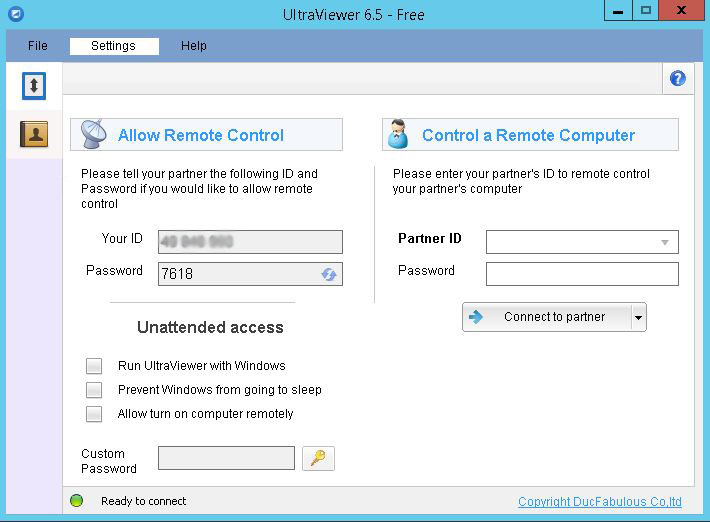Viewport: 710px width, 522px height.
Task: Open the Settings menu
Action: (x=113, y=46)
